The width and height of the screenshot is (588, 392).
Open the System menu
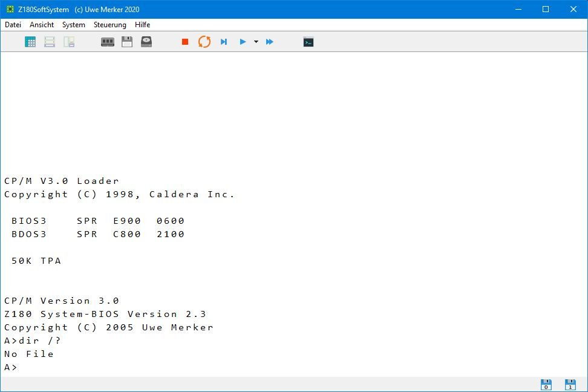[74, 25]
